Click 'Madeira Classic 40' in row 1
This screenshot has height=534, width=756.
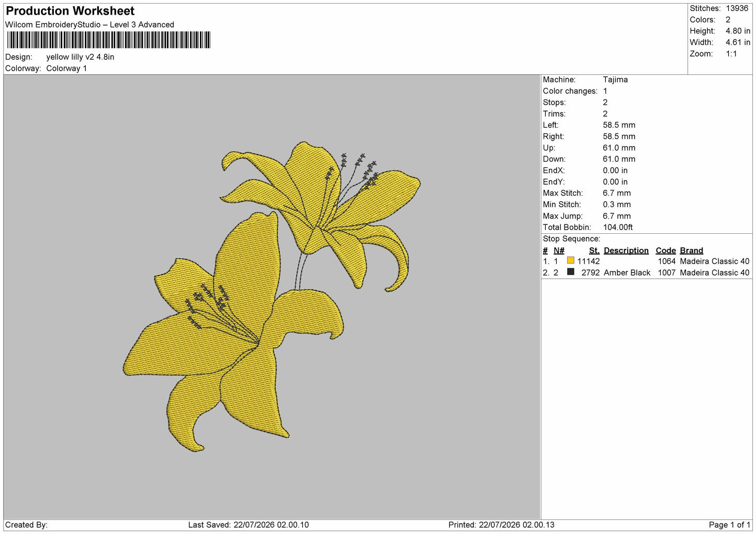pos(714,262)
